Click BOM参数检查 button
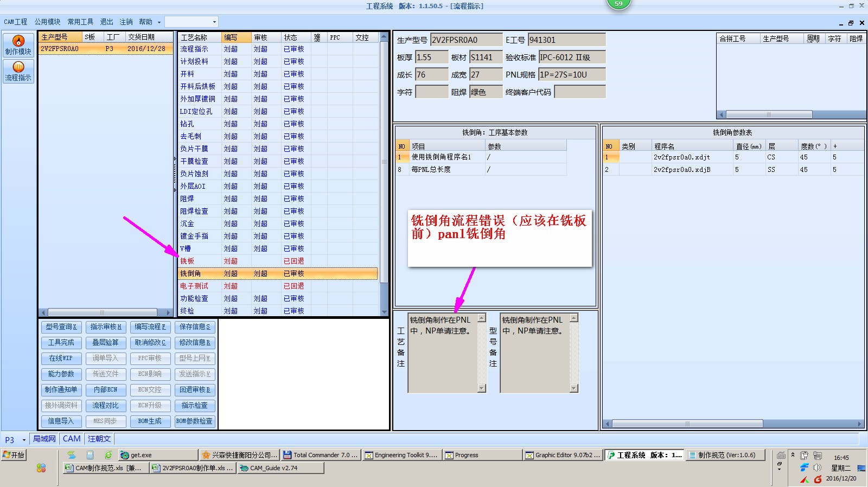 (195, 421)
